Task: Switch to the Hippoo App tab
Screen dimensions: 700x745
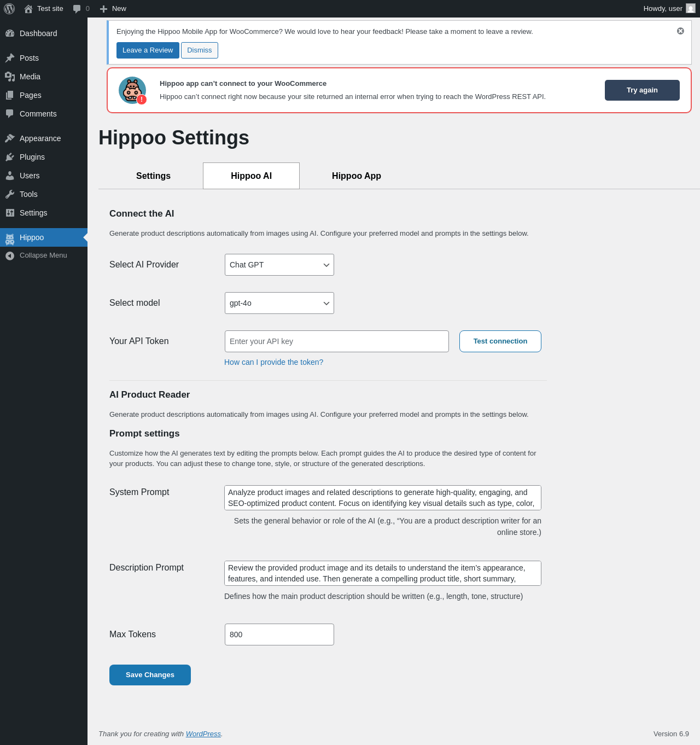Action: pyautogui.click(x=357, y=176)
